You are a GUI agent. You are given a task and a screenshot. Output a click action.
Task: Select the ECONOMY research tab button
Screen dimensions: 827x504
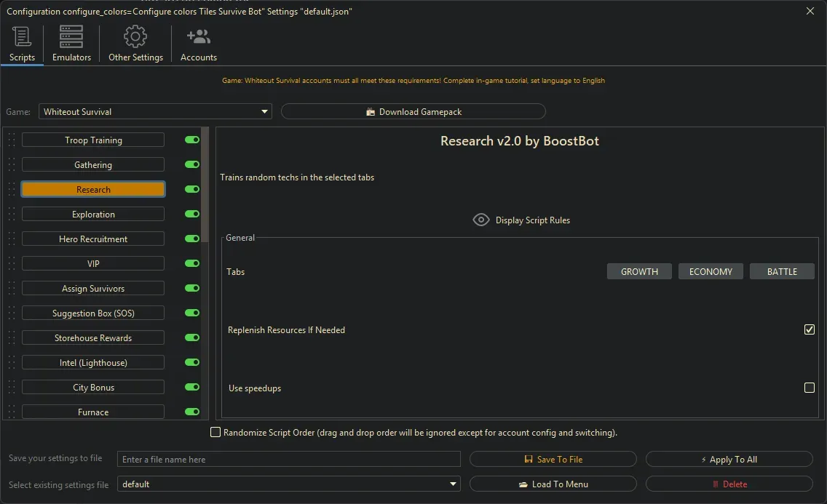tap(711, 271)
